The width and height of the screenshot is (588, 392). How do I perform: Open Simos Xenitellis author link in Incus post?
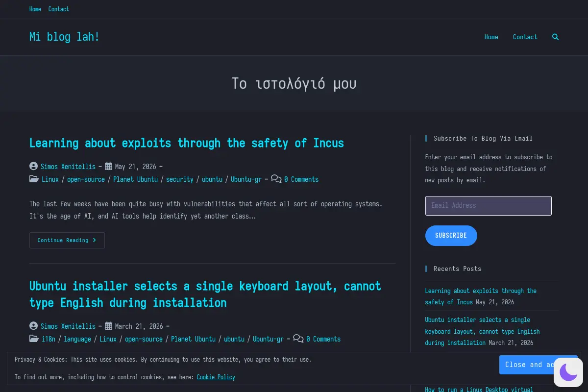click(68, 167)
